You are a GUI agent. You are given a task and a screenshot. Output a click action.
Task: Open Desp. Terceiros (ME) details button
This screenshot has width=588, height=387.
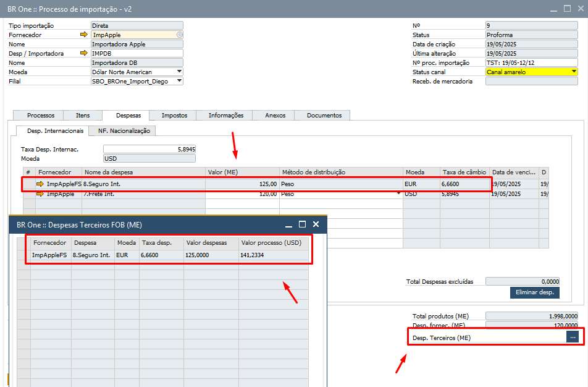[572, 338]
